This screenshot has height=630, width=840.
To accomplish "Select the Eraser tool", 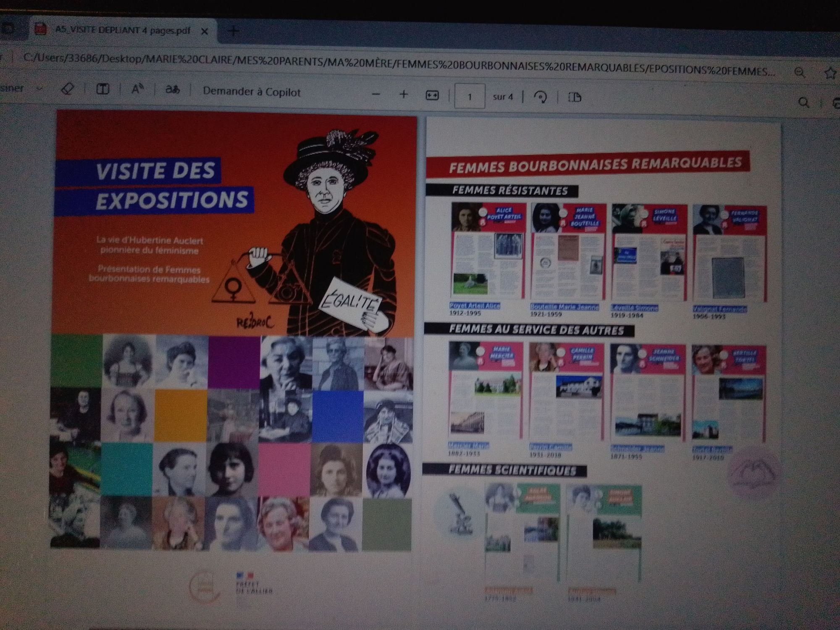I will (x=68, y=89).
